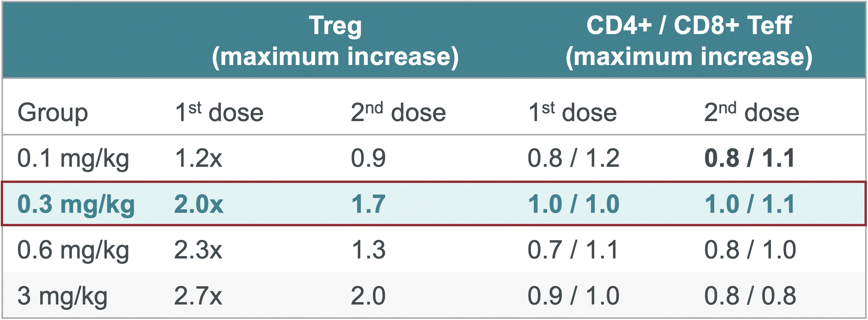This screenshot has height=320, width=868.
Task: Select the 3 mg/kg row label
Action: [x=63, y=296]
